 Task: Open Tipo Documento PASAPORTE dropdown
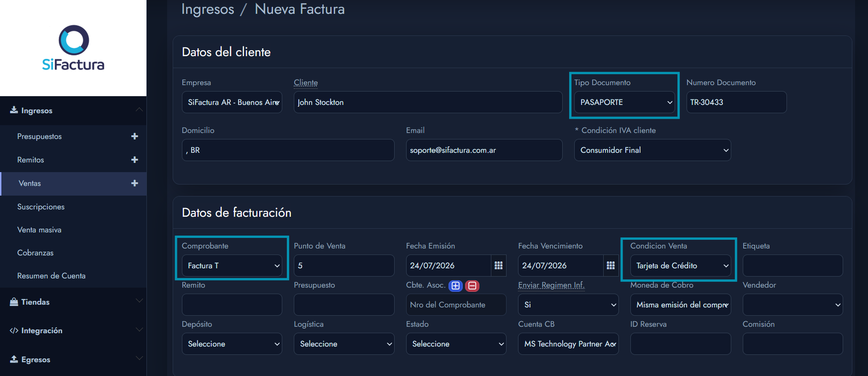coord(624,102)
